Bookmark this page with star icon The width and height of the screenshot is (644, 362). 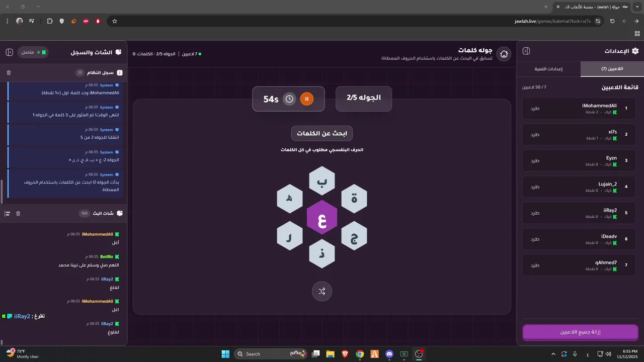pos(115,21)
